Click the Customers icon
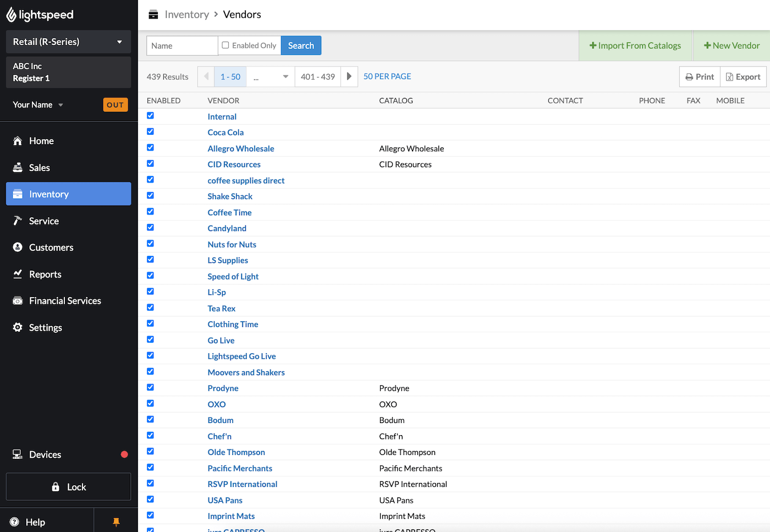The width and height of the screenshot is (770, 532). pyautogui.click(x=18, y=247)
